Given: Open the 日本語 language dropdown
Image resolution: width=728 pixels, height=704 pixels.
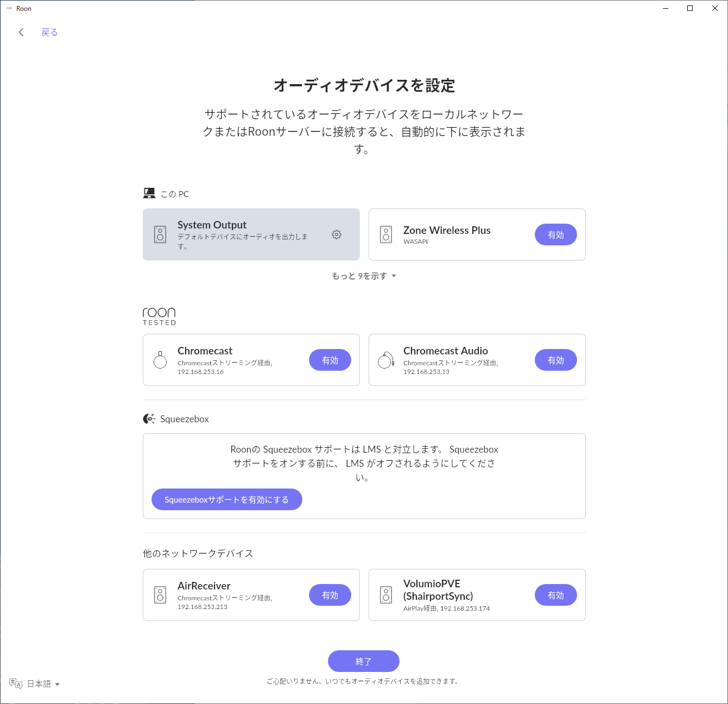Looking at the screenshot, I should pyautogui.click(x=43, y=684).
